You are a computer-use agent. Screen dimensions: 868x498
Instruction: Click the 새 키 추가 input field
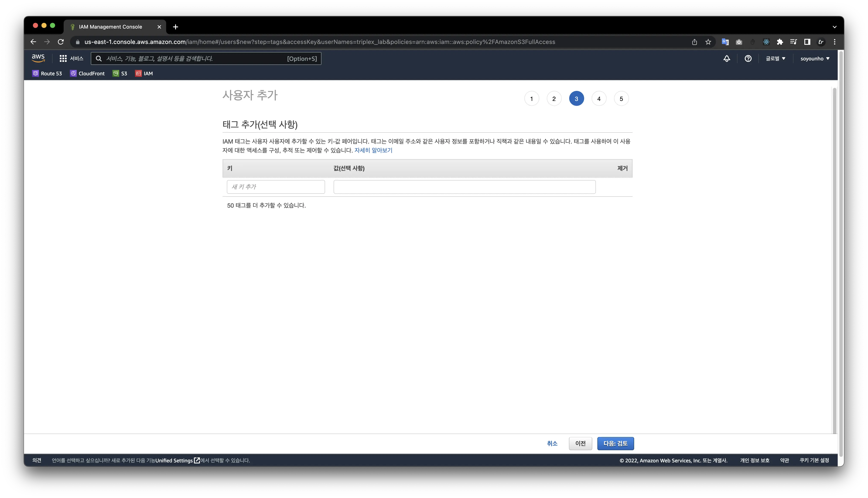[276, 187]
